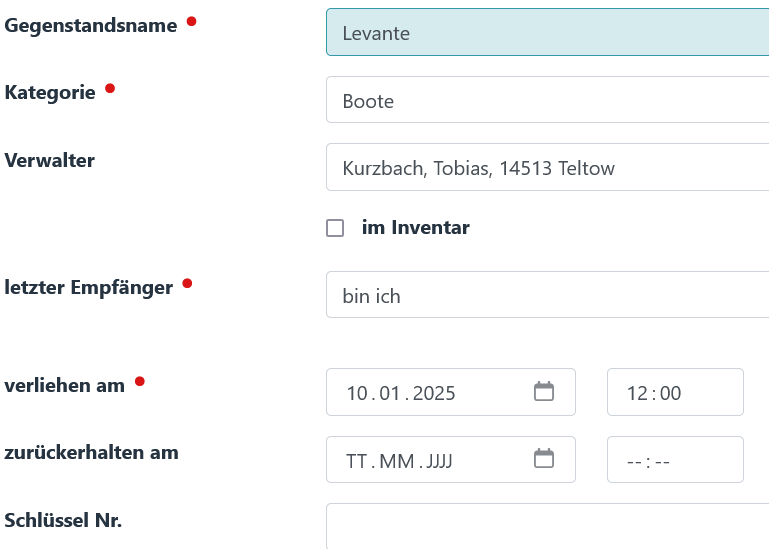This screenshot has height=549, width=769.
Task: Click the TT day placeholder in zurückerhalten date
Action: click(356, 461)
